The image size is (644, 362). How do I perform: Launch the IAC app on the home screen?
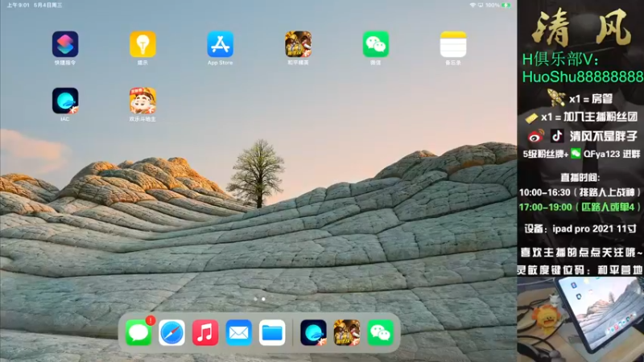pos(65,101)
